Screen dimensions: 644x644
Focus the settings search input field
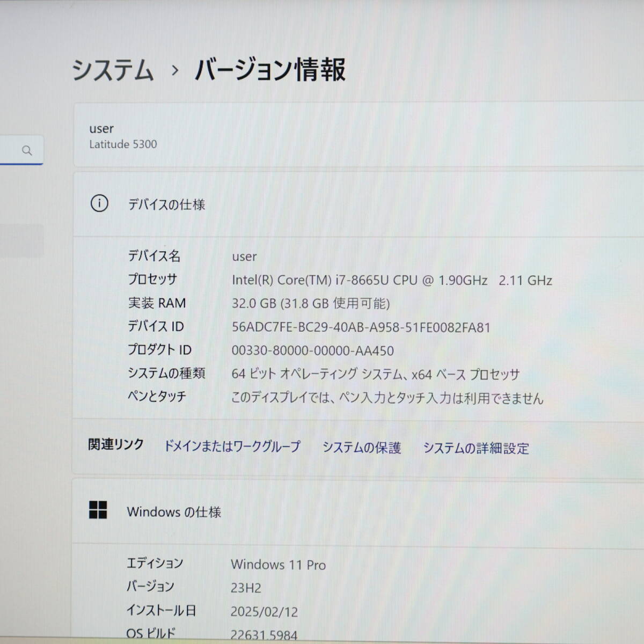pos(21,150)
